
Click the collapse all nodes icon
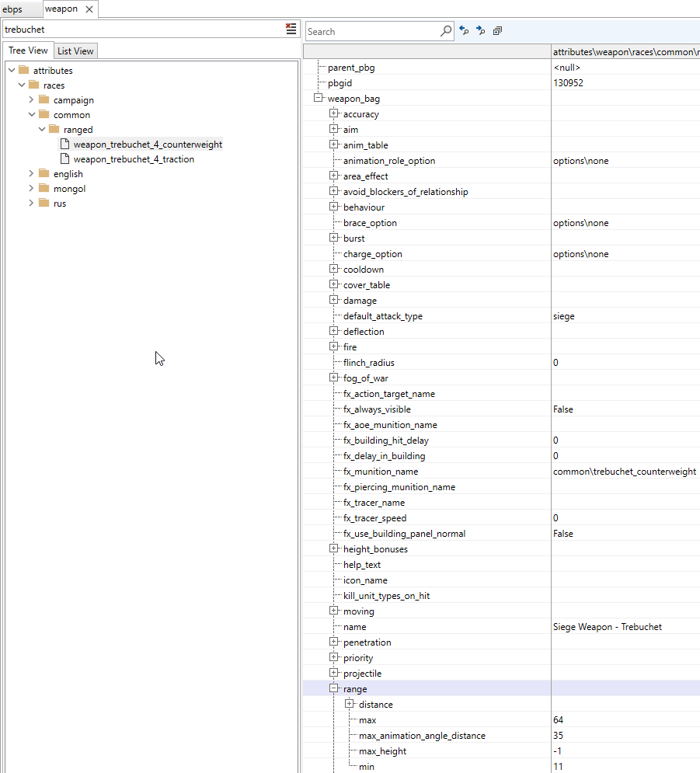click(497, 30)
